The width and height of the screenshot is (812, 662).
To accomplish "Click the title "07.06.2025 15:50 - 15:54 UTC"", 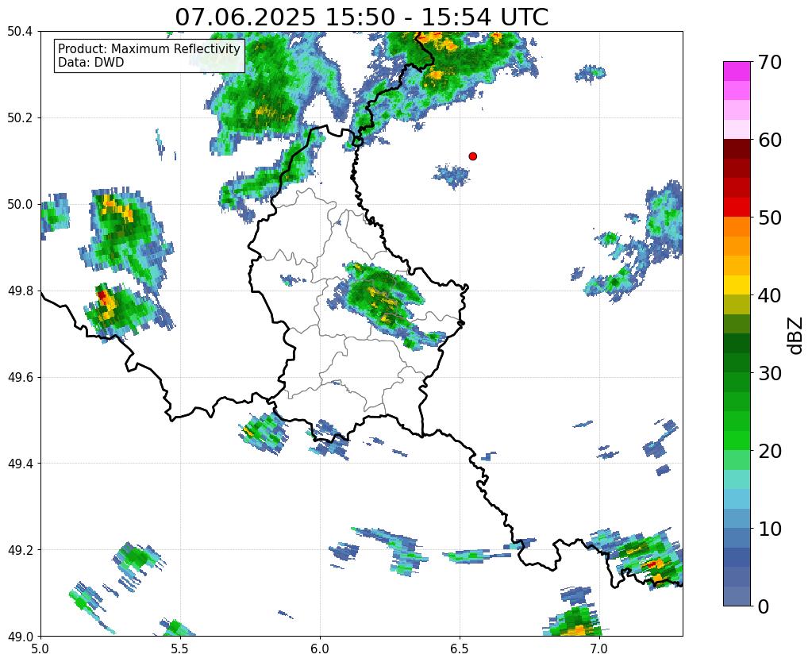I will (x=361, y=17).
